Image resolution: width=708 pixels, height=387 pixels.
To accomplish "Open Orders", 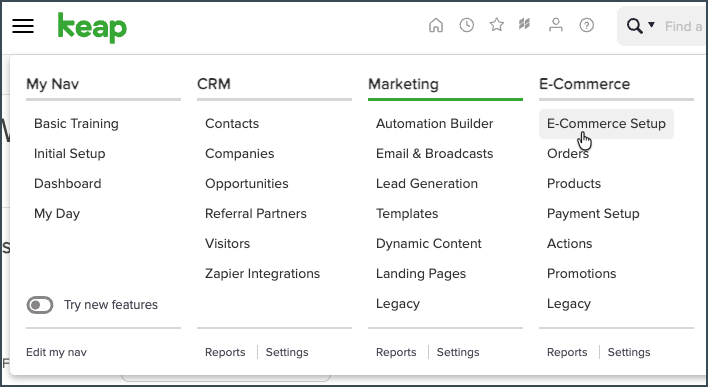I will [x=568, y=154].
